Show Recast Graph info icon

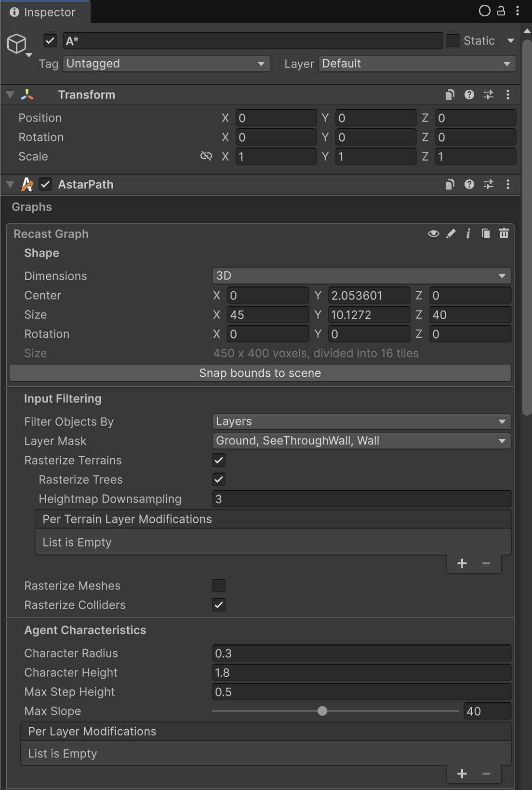coord(468,234)
